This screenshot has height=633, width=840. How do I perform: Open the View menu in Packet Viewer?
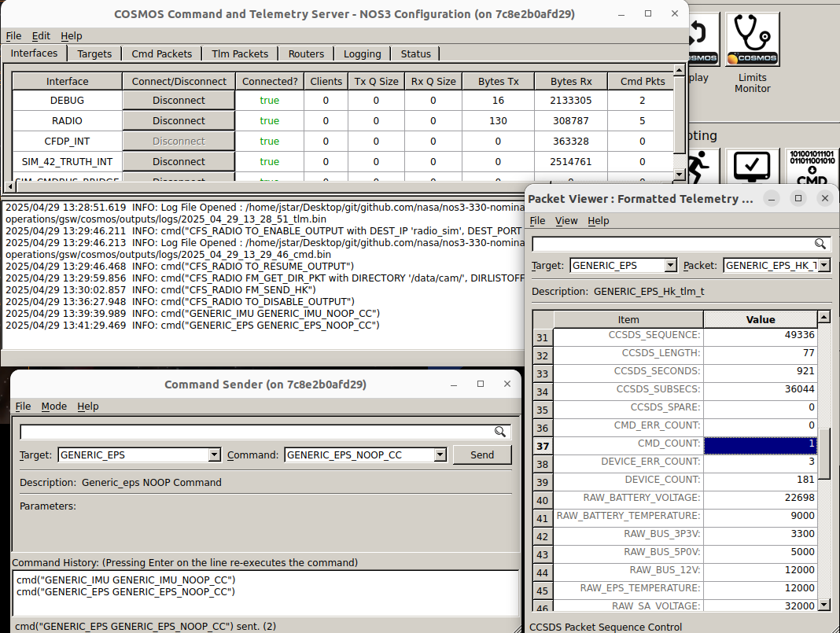566,221
